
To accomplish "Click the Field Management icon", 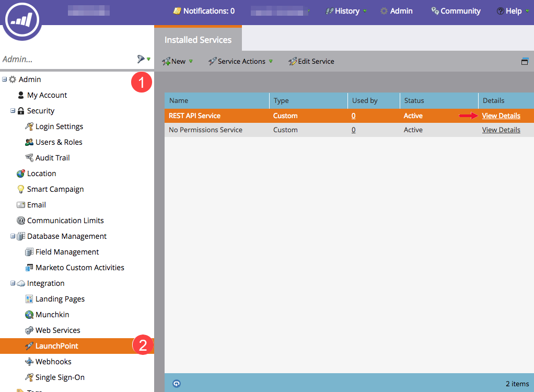I will point(29,252).
